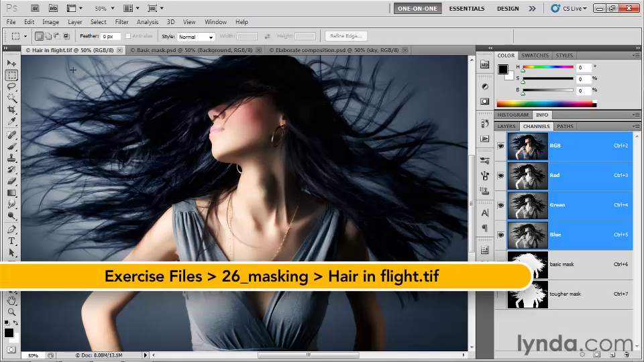Select the Spot Healing Brush tool
This screenshot has width=644, height=362.
tap(11, 135)
